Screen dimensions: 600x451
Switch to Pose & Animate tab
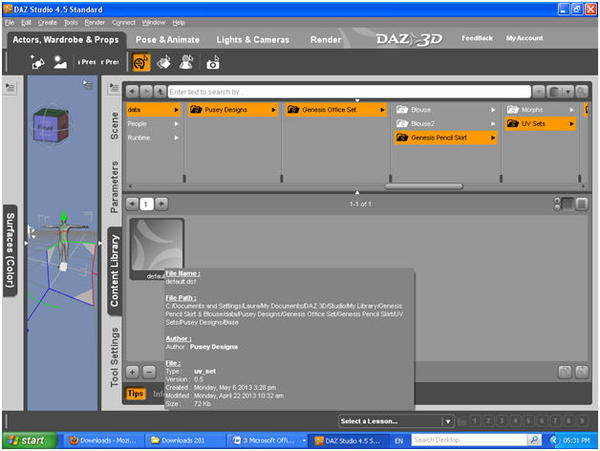click(x=167, y=39)
